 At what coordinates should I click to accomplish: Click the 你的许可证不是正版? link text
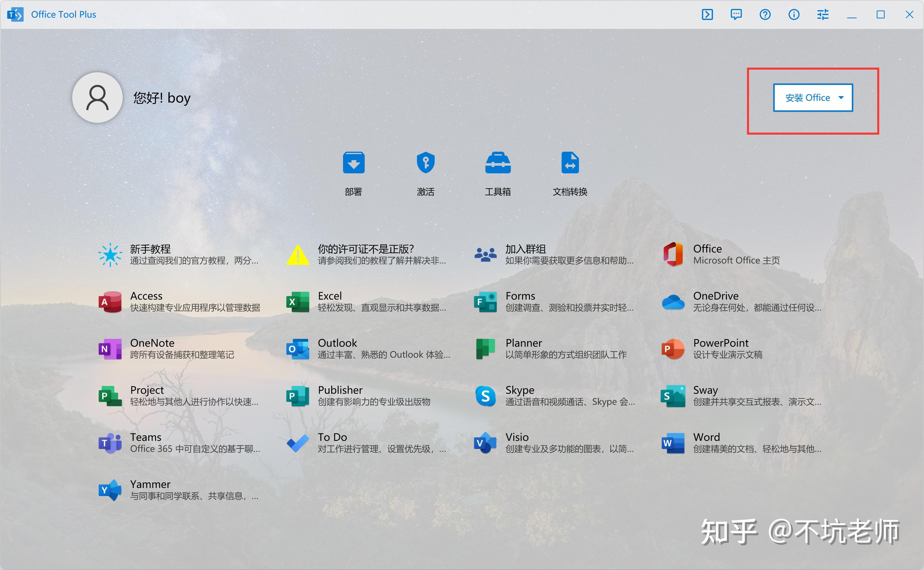366,249
